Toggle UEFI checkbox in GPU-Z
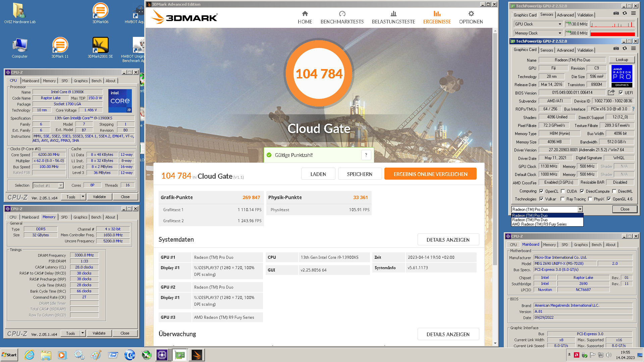The image size is (644, 362). point(621,93)
